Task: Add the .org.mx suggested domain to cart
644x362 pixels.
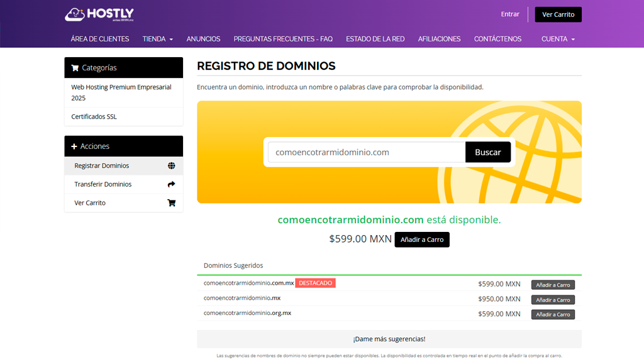Action: pyautogui.click(x=552, y=314)
